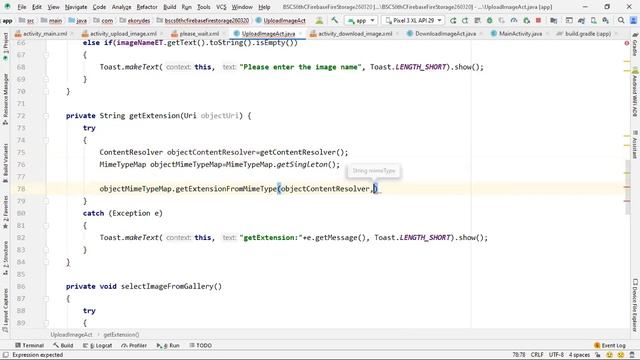Collapse the catch block fold at line 81
Viewport: 640px width, 360px height.
click(46, 226)
